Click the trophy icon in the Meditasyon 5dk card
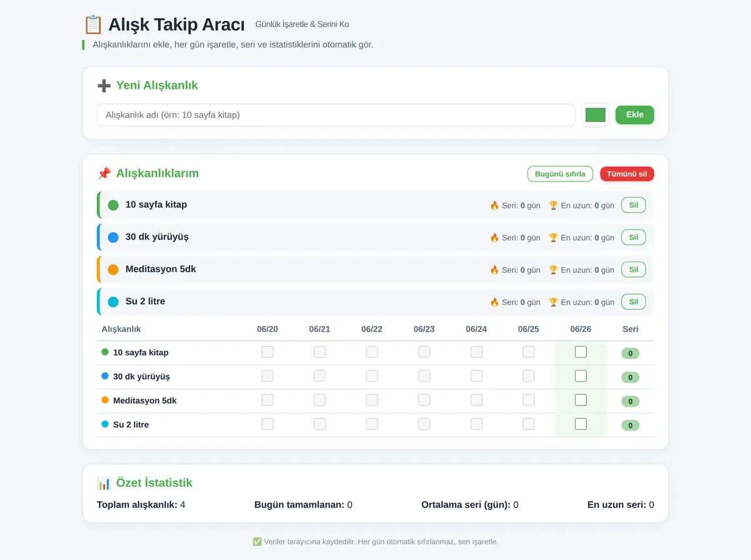751x560 pixels. click(x=553, y=270)
